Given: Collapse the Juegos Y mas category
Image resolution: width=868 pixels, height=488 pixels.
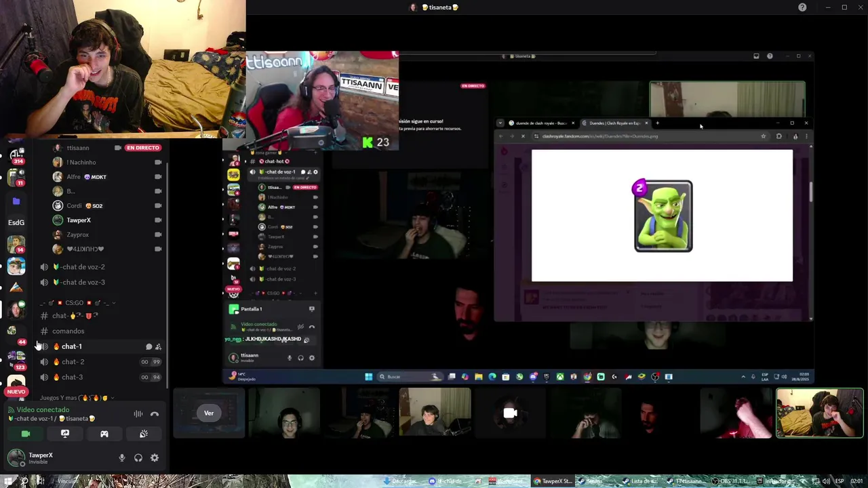Looking at the screenshot, I should [76, 398].
